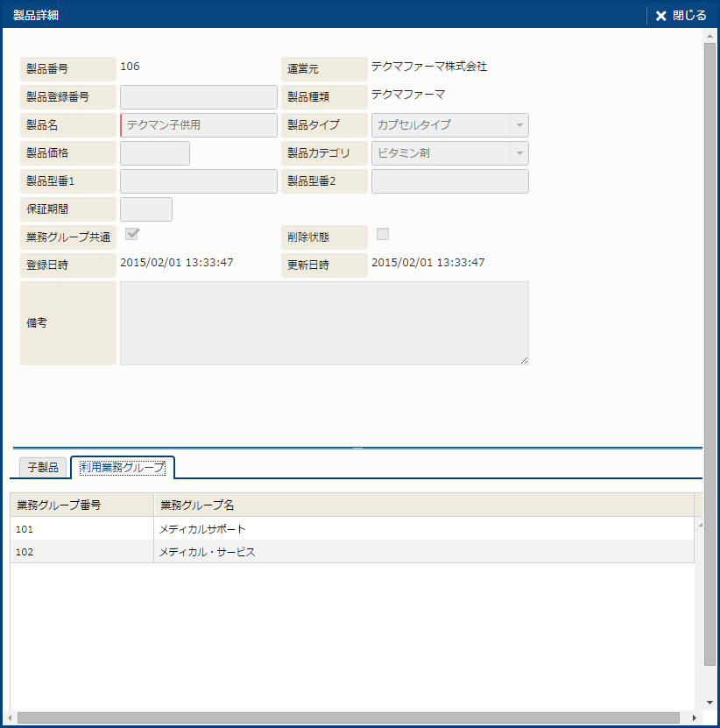Click the 製品名 text field
Screen dimensions: 720x728
pyautogui.click(x=198, y=125)
